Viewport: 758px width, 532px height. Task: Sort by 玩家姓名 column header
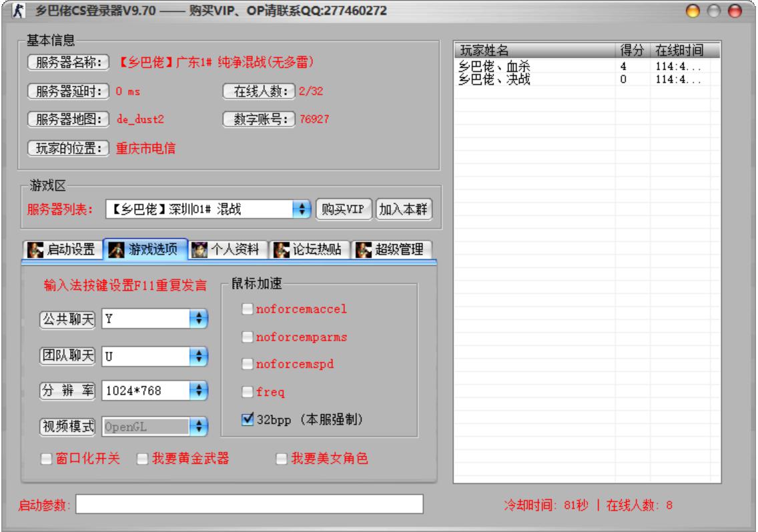coord(535,50)
